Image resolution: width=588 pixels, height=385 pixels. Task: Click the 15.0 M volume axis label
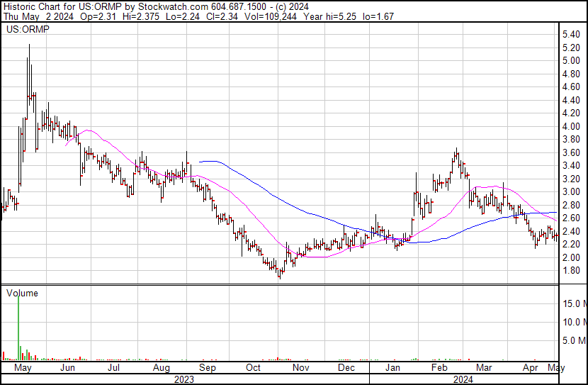[x=573, y=304]
